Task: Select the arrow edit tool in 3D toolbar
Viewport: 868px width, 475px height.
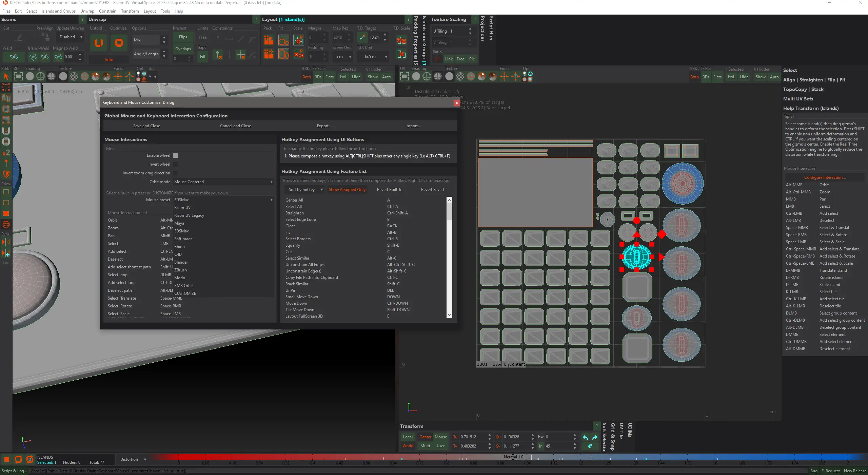Action: [x=6, y=77]
